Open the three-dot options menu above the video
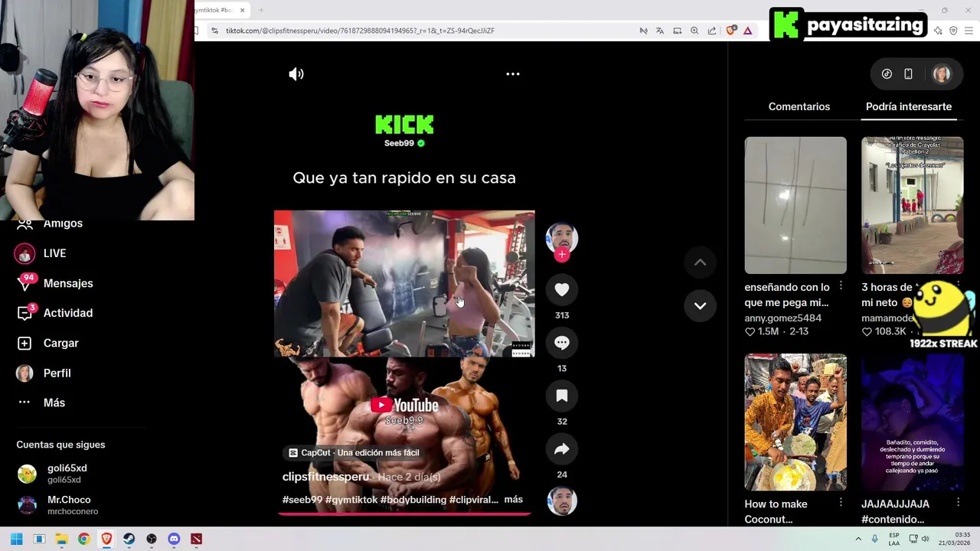This screenshot has width=980, height=551. (513, 74)
